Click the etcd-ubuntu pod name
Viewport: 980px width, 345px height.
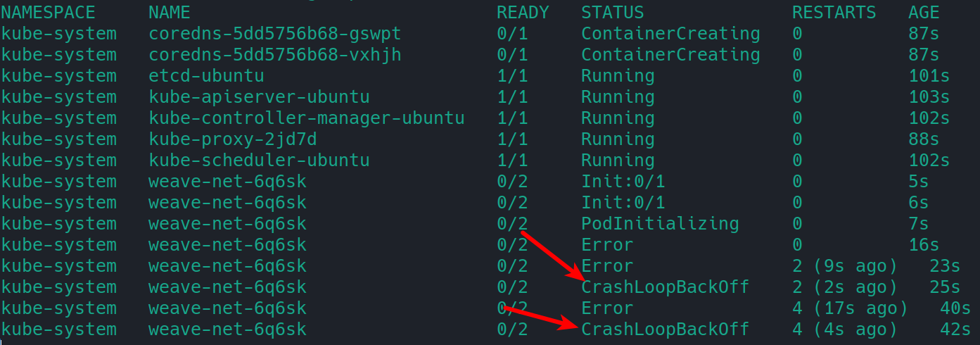pyautogui.click(x=206, y=75)
